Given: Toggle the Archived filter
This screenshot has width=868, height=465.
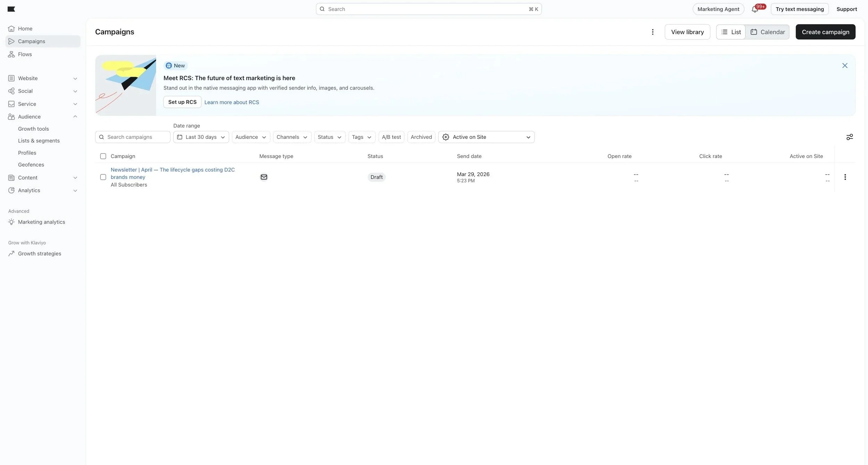Looking at the screenshot, I should (x=421, y=137).
